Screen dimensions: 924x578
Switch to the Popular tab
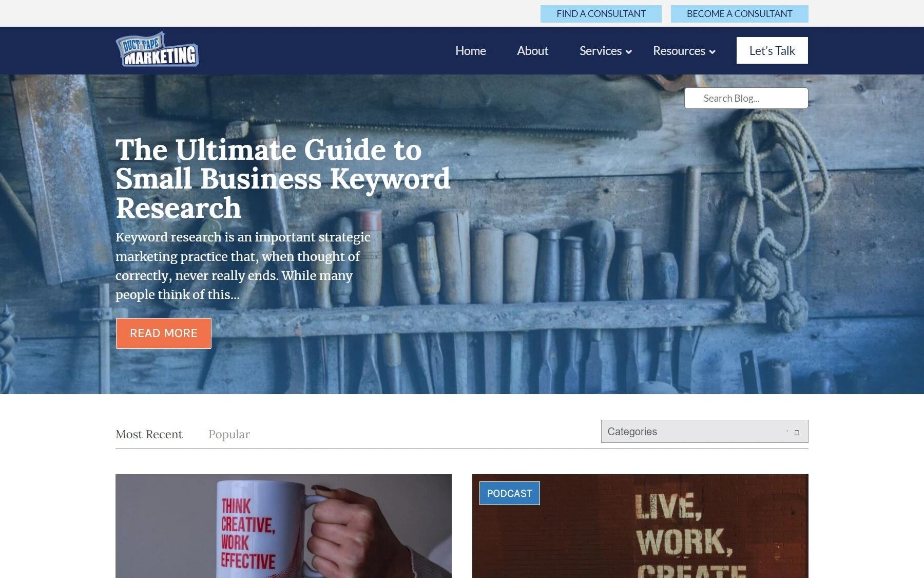coord(229,434)
